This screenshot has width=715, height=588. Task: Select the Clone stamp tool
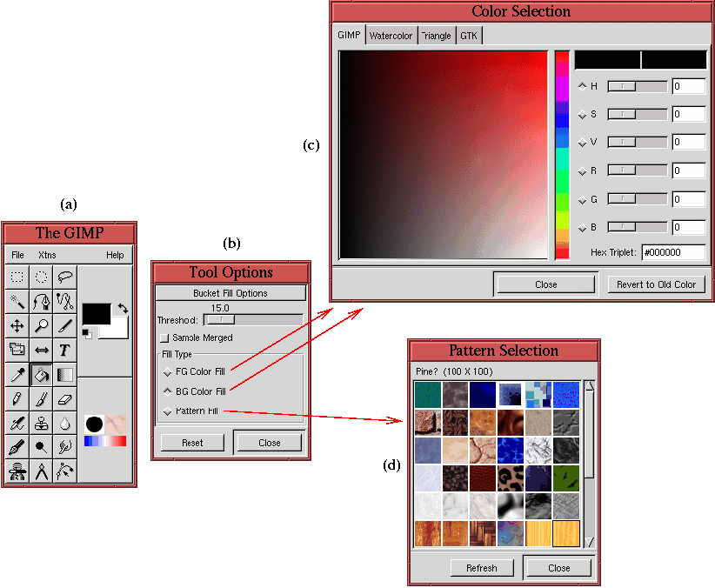(41, 424)
